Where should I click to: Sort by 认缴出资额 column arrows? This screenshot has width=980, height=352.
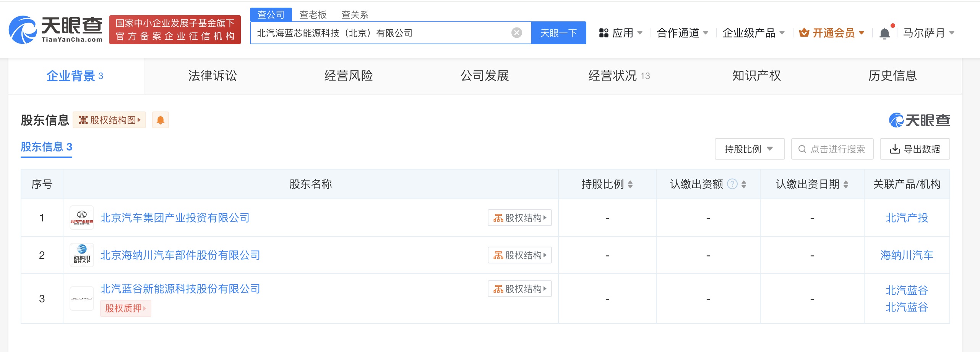(x=744, y=185)
